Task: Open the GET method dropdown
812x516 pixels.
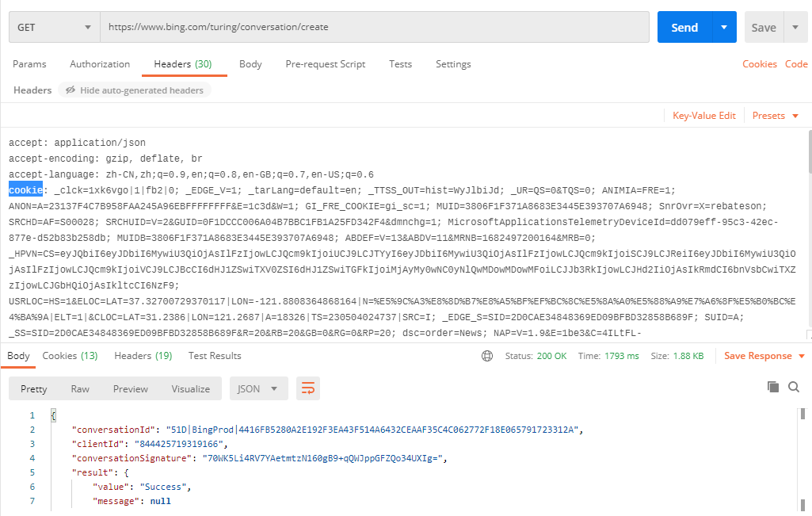Action: coord(53,26)
